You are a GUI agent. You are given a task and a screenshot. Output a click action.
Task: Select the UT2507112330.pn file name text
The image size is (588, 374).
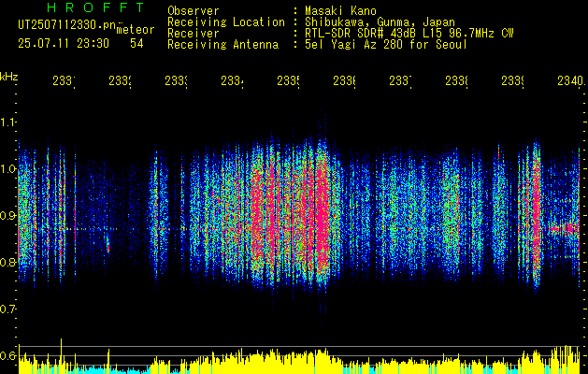click(x=67, y=25)
